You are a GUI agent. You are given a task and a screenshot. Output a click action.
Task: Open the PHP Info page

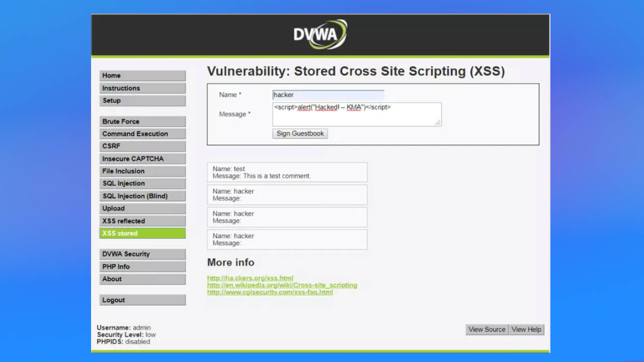(142, 266)
